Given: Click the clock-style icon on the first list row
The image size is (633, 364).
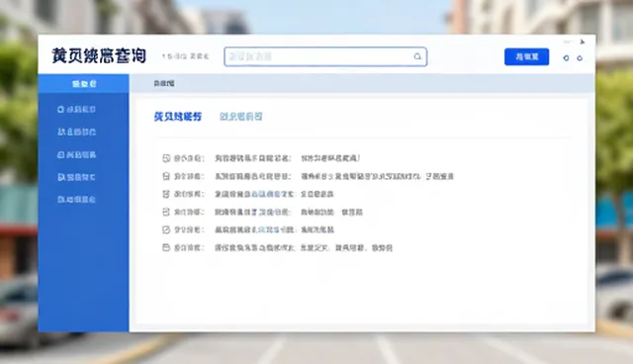Looking at the screenshot, I should coord(166,158).
